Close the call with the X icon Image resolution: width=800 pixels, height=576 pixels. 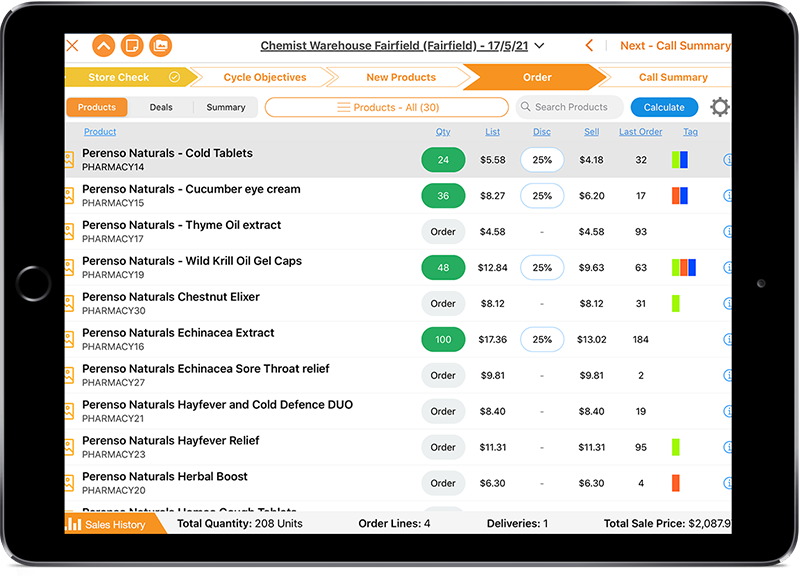point(72,46)
